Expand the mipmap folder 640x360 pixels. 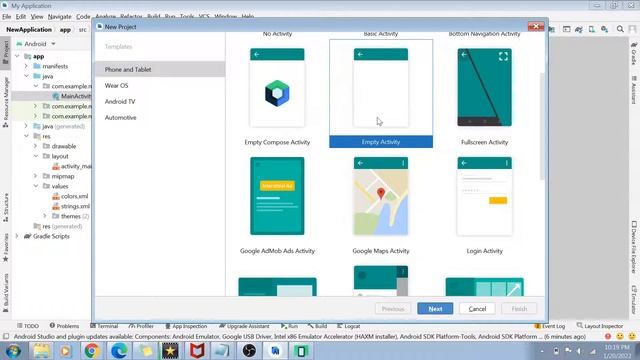(36, 176)
